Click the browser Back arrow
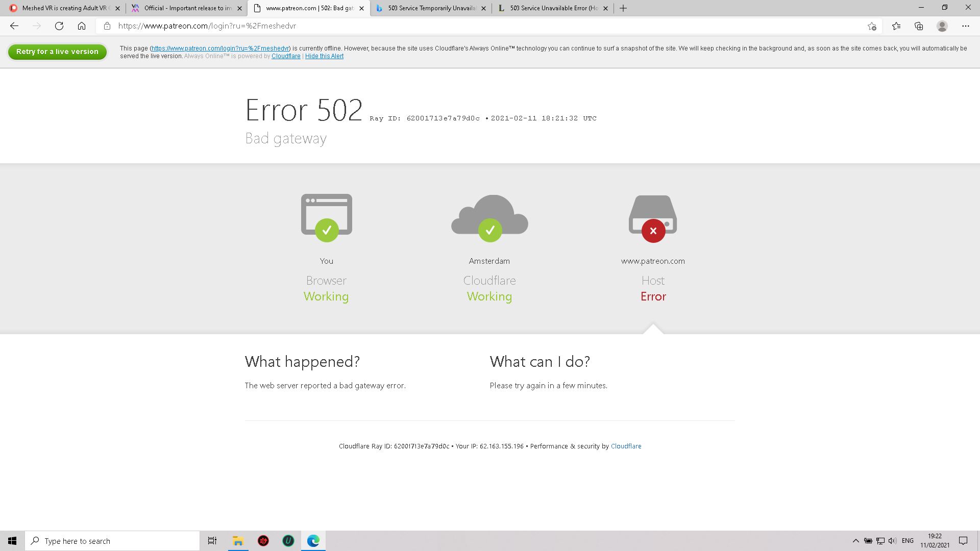The image size is (980, 551). tap(14, 26)
